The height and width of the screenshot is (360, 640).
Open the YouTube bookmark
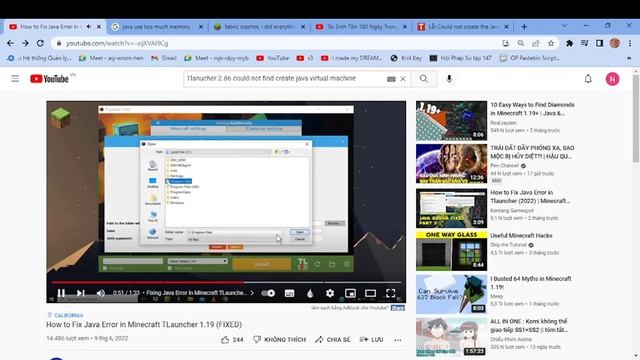[273, 58]
